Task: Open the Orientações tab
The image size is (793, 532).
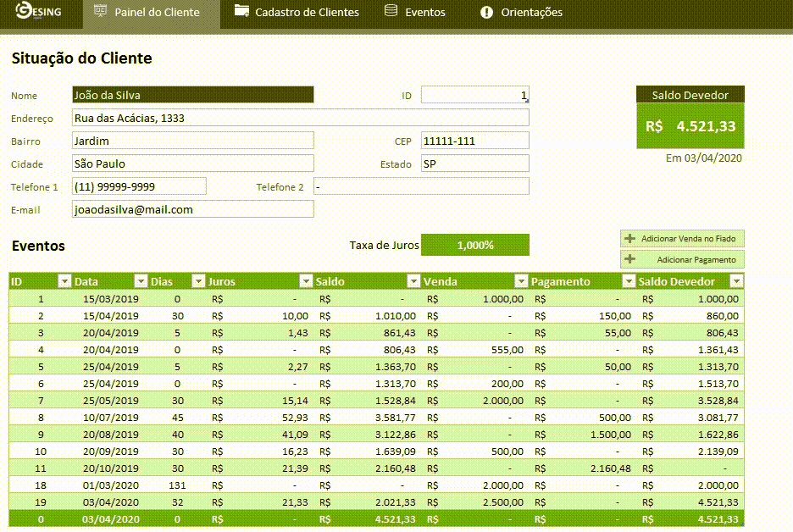Action: 521,12
